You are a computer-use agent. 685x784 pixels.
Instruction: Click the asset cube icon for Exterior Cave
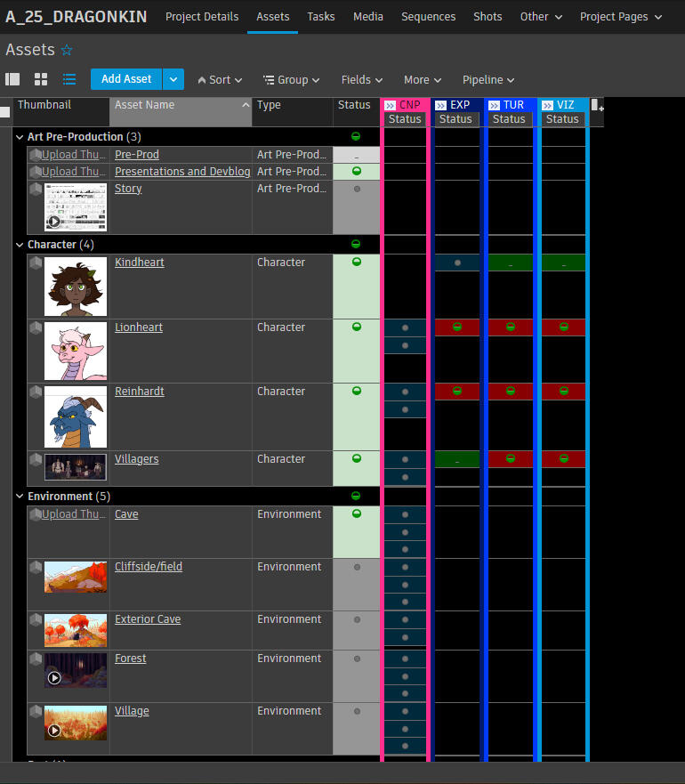[36, 619]
